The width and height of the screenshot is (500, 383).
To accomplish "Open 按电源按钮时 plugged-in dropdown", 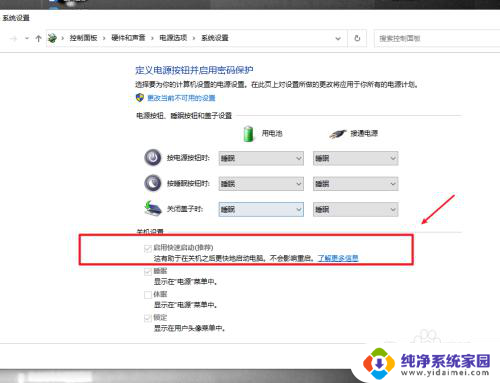I will click(355, 158).
